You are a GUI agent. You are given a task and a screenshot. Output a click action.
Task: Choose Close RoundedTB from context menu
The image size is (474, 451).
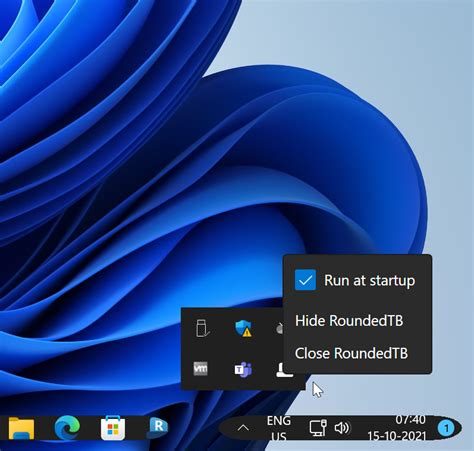click(351, 353)
